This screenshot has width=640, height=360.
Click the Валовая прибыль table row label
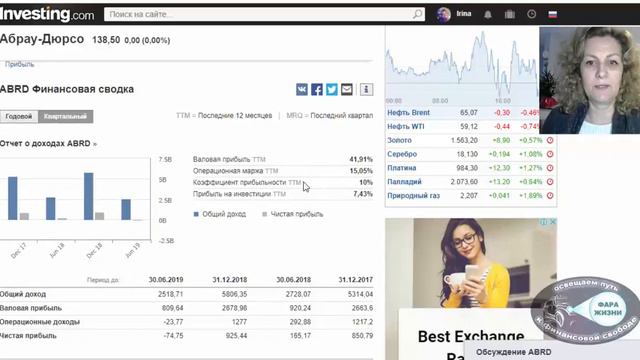pos(31,308)
